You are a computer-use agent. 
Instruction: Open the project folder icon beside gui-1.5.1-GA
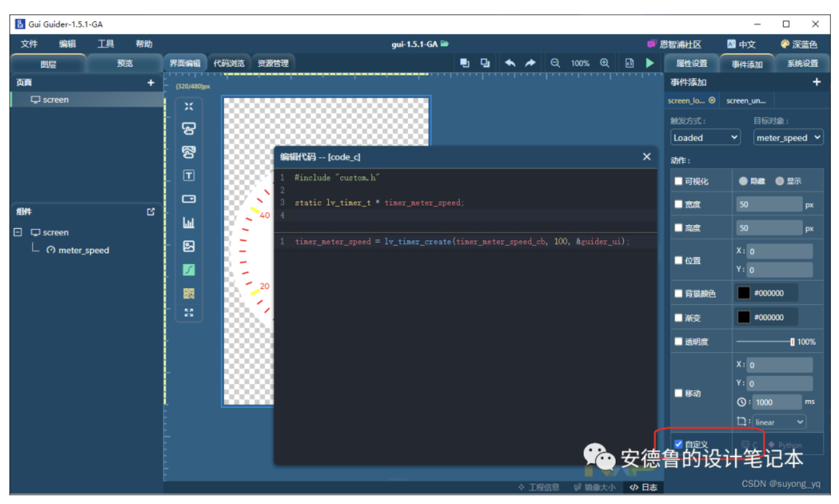[x=445, y=44]
